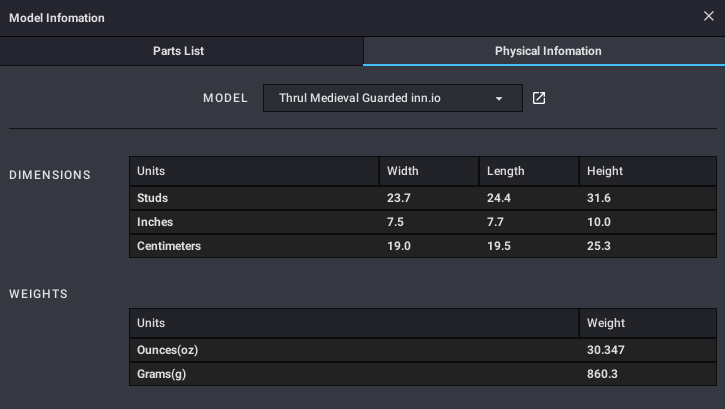Click the Length column header
The image size is (725, 409).
tap(505, 171)
